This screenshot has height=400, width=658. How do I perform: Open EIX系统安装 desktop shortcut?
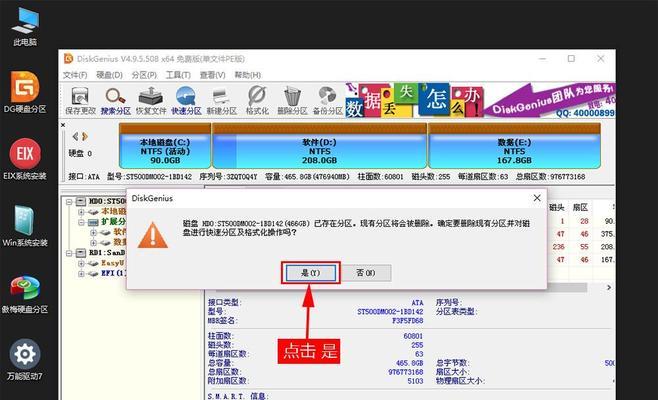[25, 159]
